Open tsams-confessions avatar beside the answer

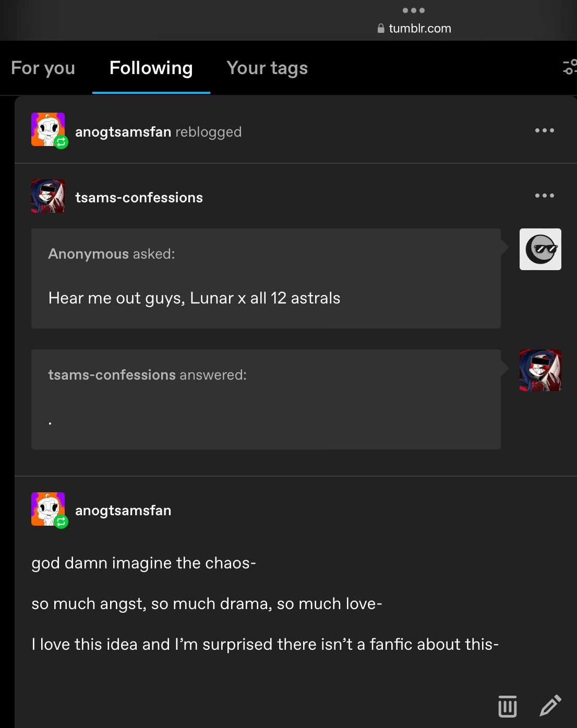coord(540,370)
